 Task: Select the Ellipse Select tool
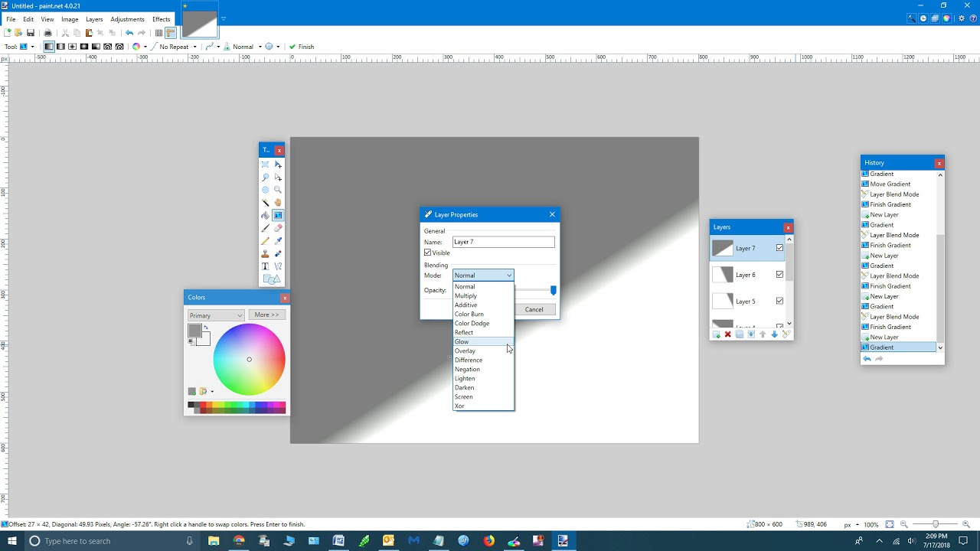point(265,190)
